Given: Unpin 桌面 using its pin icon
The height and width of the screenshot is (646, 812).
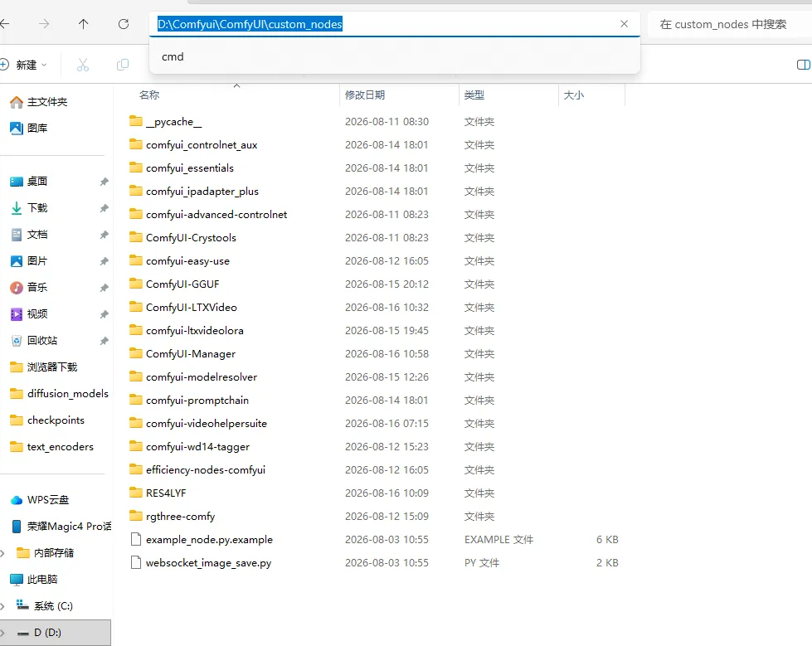Looking at the screenshot, I should coord(104,182).
